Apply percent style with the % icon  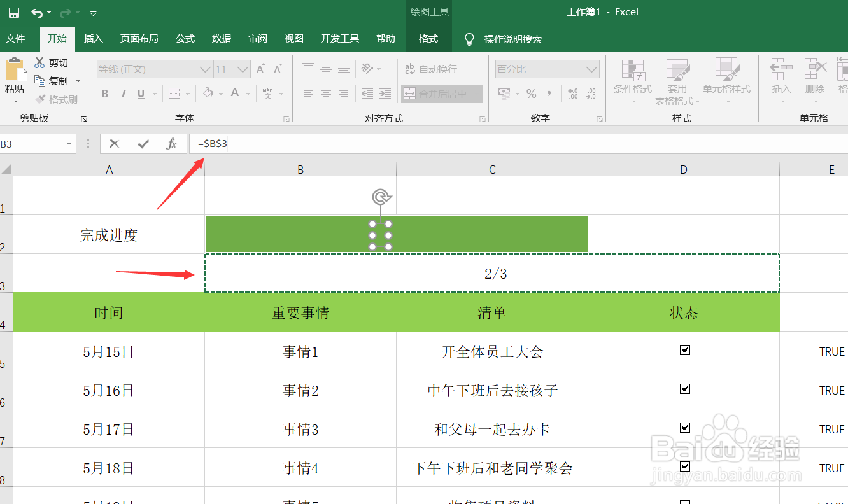pos(532,93)
